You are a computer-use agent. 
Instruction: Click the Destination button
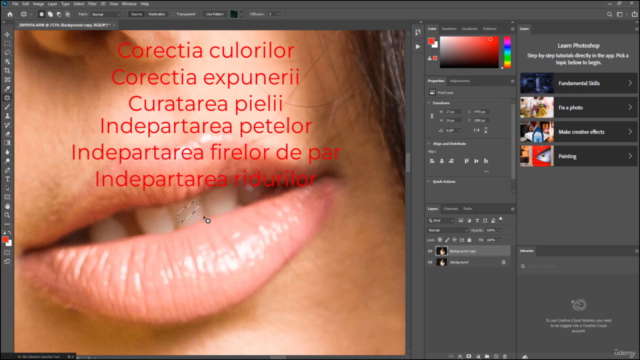tap(157, 14)
